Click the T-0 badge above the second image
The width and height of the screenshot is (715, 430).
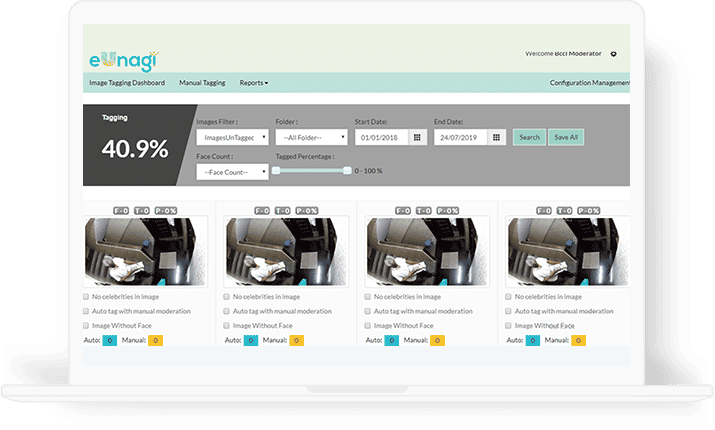pyautogui.click(x=284, y=211)
